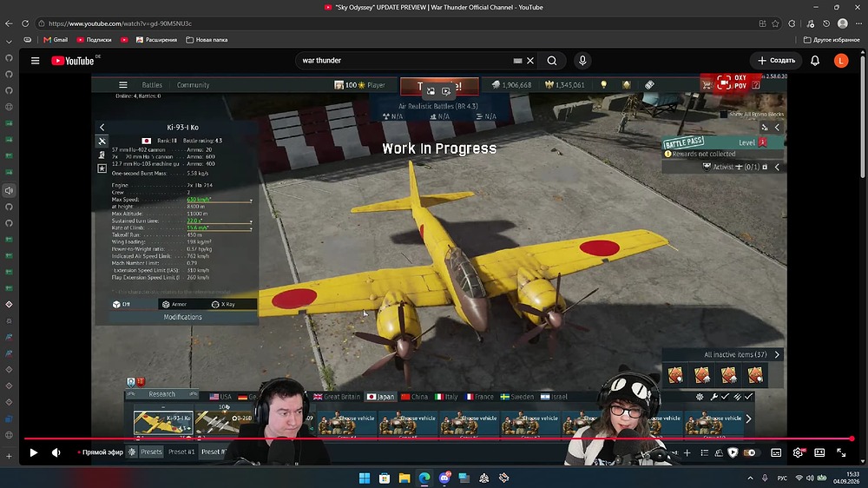Open the Modifications button
The width and height of the screenshot is (868, 488).
pyautogui.click(x=182, y=317)
